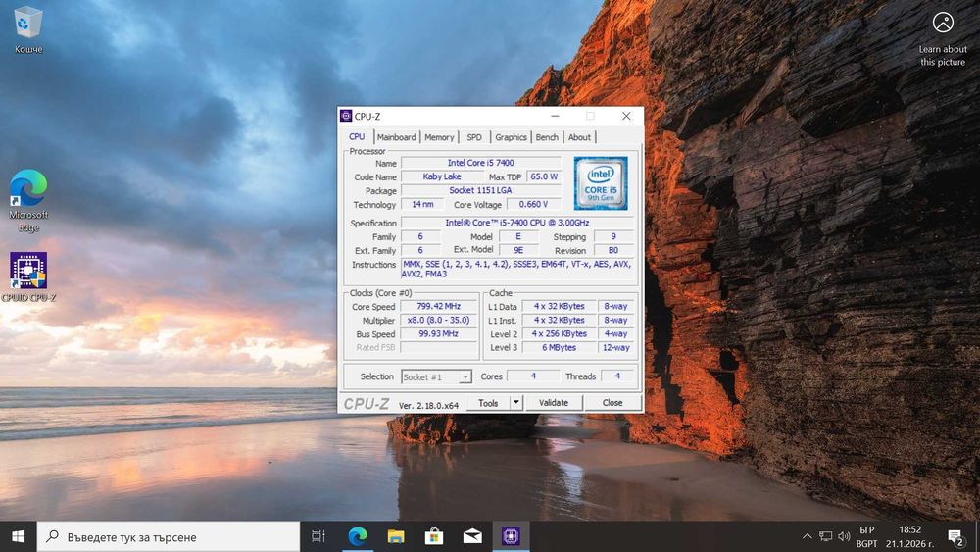Open the Recycle Bin desktop icon
Image resolution: width=980 pixels, height=552 pixels.
pos(28,29)
